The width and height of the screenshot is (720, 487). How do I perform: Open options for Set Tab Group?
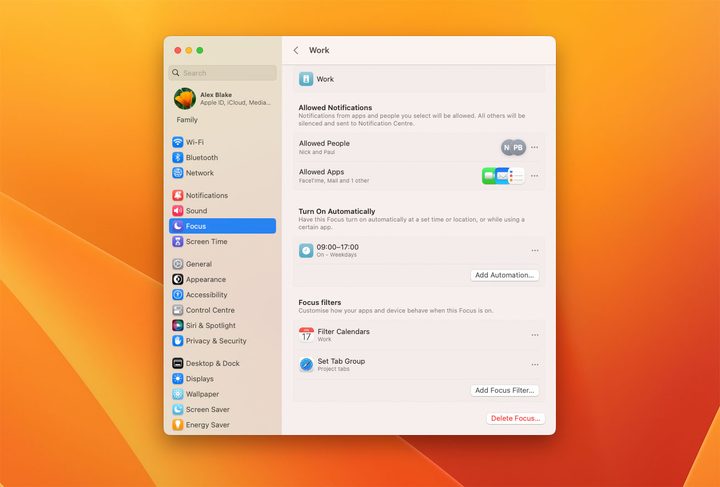(535, 364)
